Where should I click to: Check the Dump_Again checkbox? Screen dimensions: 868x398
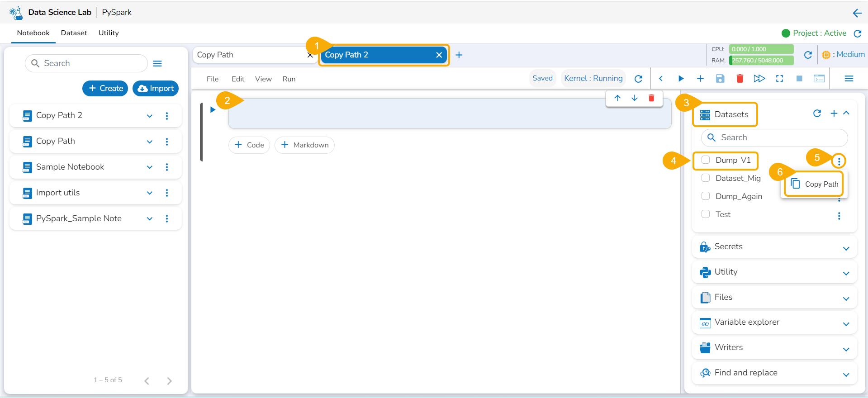pyautogui.click(x=706, y=196)
